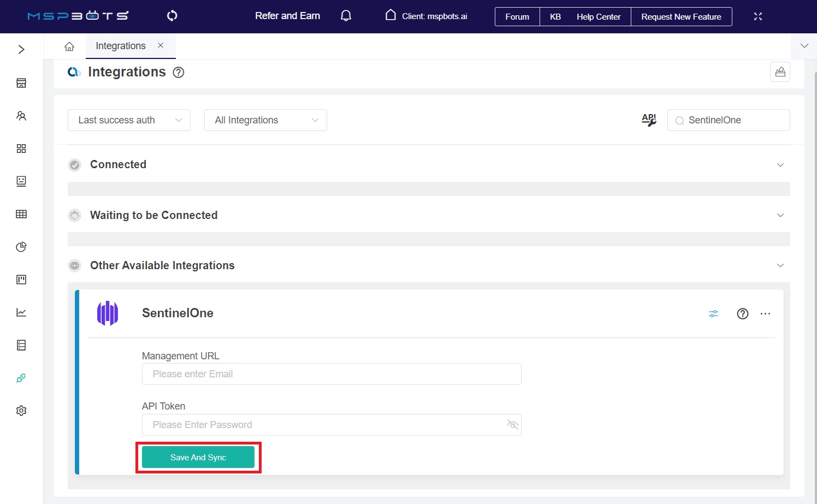Click the notification bell in the top bar
Viewport: 817px width, 504px height.
point(346,16)
